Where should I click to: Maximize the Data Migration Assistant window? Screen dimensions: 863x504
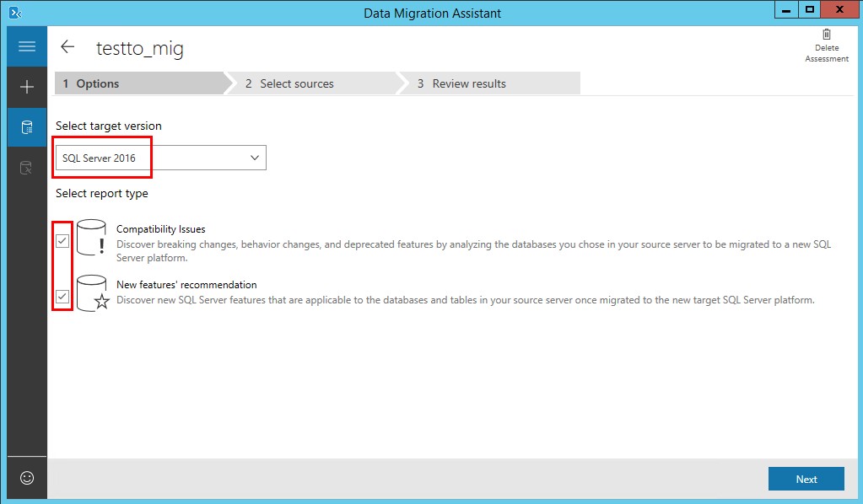[x=809, y=10]
